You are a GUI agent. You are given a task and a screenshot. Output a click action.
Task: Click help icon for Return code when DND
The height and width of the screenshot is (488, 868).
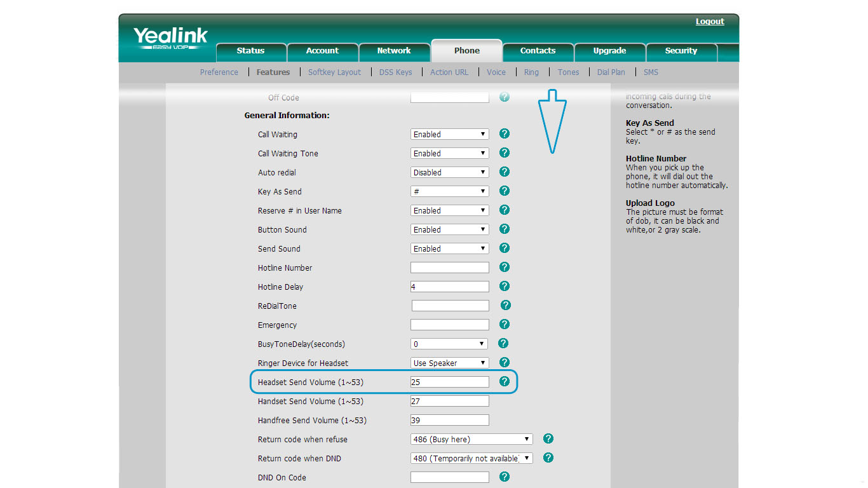(x=548, y=458)
